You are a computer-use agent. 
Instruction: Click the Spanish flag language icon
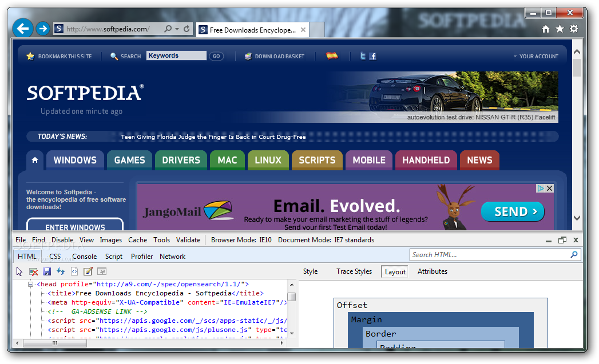tap(332, 55)
